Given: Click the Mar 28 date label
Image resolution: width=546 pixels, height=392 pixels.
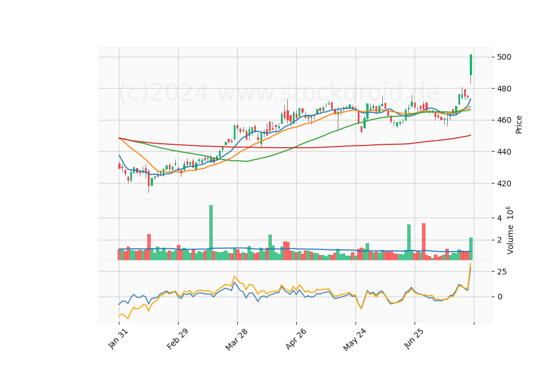Looking at the screenshot, I should 237,340.
